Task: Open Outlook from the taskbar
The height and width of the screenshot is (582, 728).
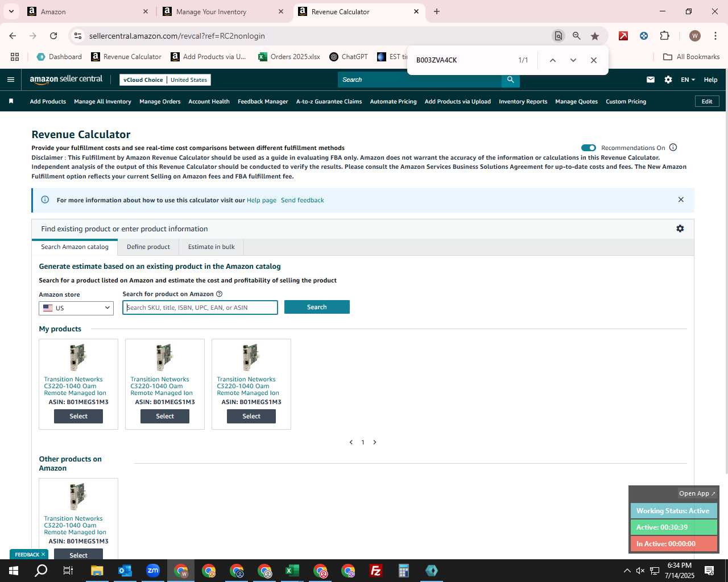Action: (x=125, y=571)
